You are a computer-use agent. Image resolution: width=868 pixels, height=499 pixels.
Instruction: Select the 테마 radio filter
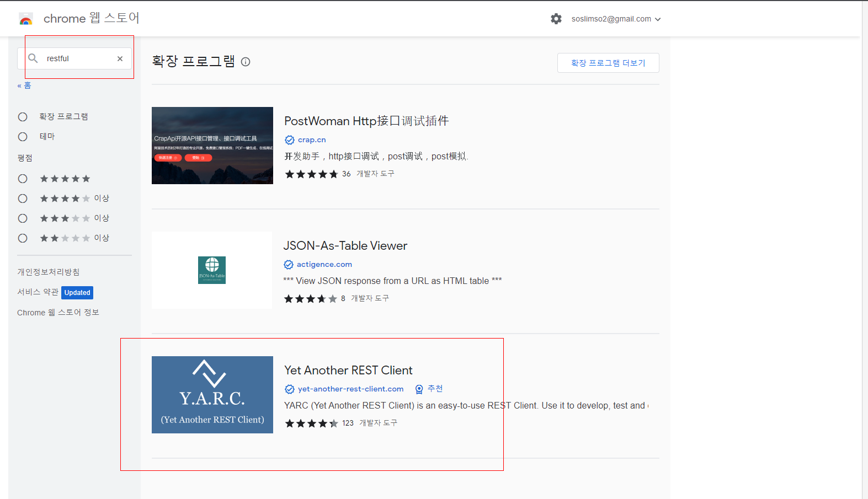[x=23, y=137]
